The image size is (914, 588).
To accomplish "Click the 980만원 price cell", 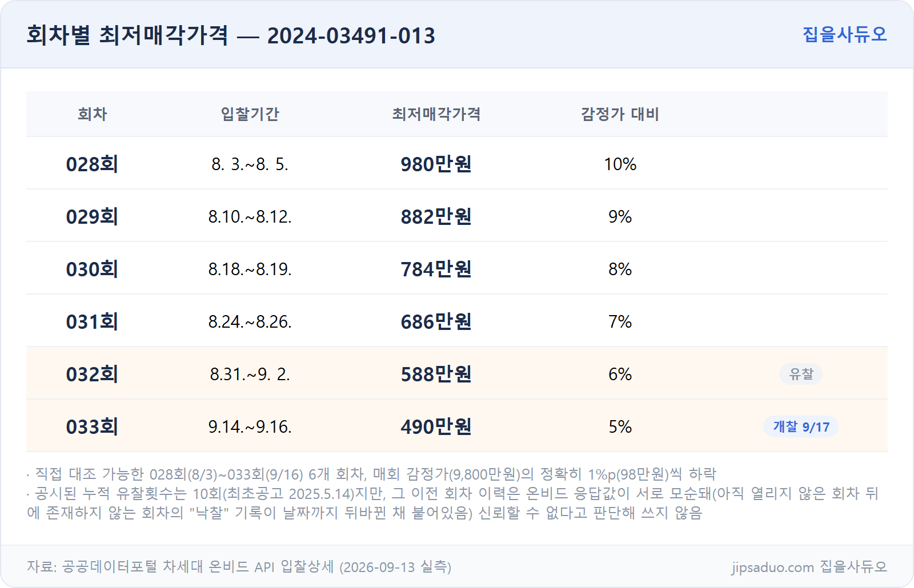I will (x=436, y=164).
